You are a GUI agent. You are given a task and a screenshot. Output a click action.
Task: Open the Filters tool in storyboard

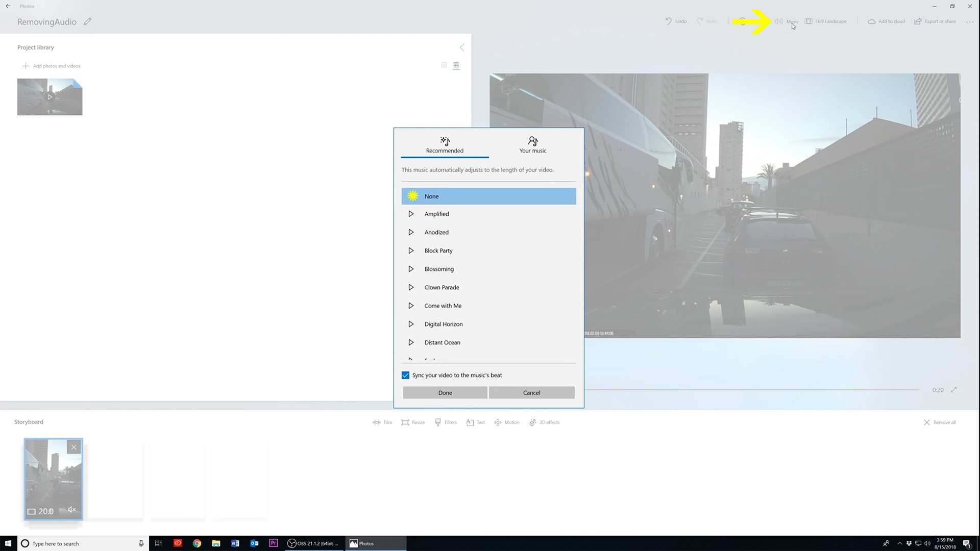(x=446, y=422)
